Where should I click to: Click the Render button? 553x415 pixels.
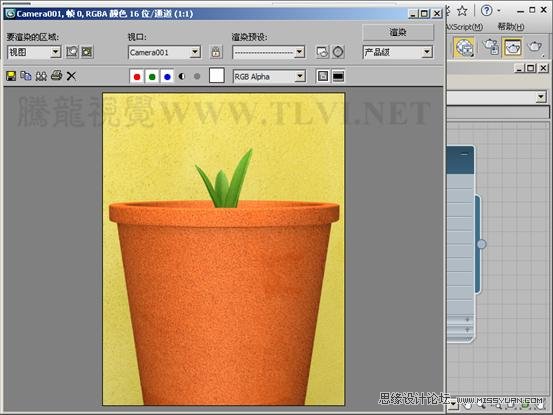pos(398,32)
